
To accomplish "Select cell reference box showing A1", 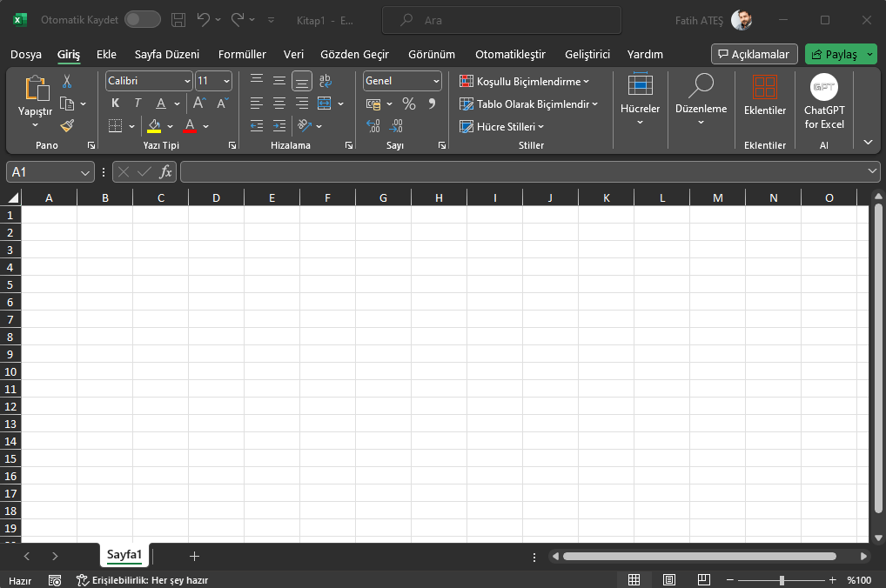I will click(43, 171).
